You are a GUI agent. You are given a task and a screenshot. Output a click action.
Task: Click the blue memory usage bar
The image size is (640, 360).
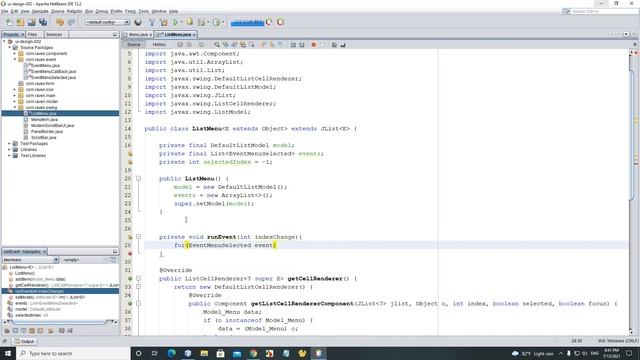[247, 22]
